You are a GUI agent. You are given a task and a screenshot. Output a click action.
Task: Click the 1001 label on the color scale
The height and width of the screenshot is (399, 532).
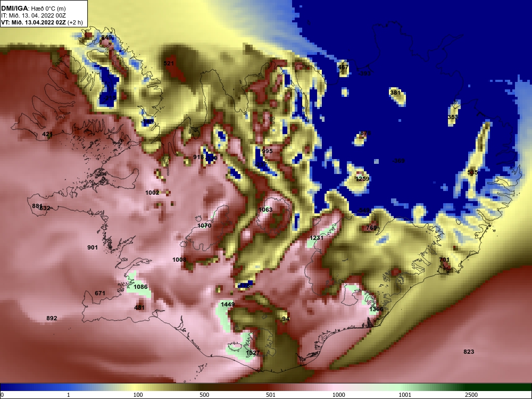[405, 395]
